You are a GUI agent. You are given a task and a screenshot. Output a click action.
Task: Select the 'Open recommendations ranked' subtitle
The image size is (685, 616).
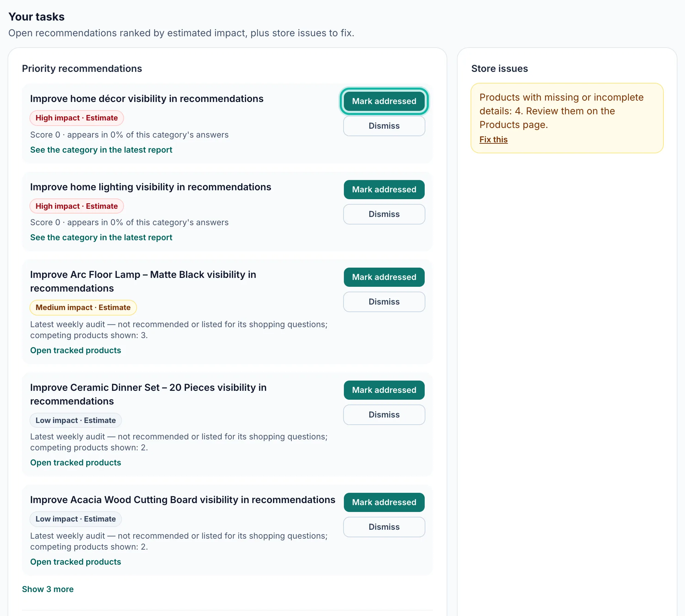[181, 33]
